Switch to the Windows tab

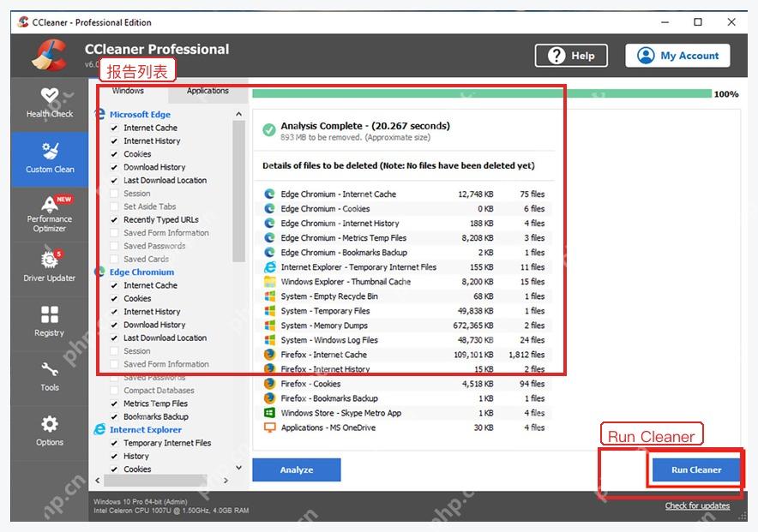tap(128, 91)
